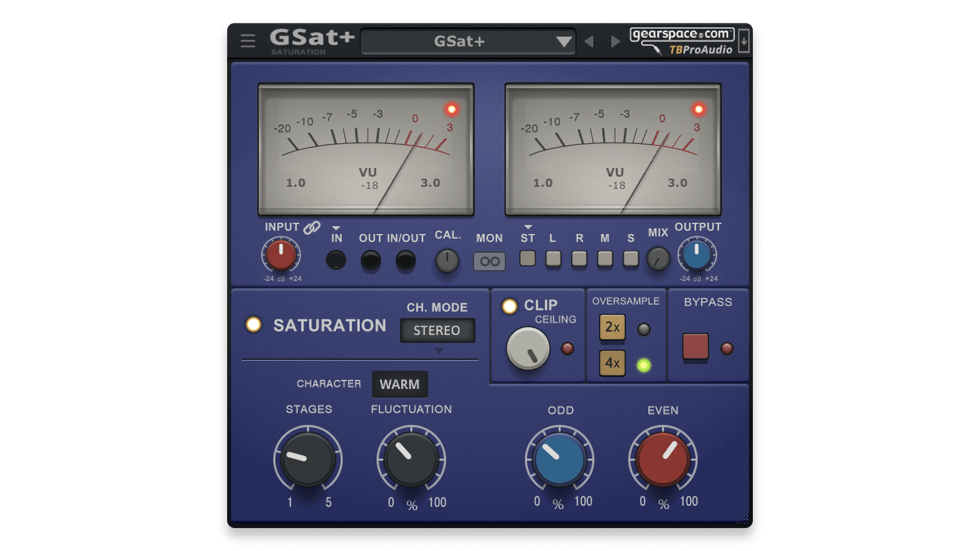Image resolution: width=980 pixels, height=551 pixels.
Task: Go to the previous preset arrow
Action: [589, 41]
